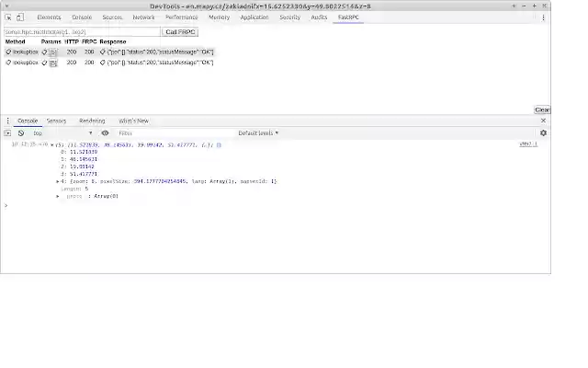
Task: Open the params box icon in second row
Action: tap(53, 63)
